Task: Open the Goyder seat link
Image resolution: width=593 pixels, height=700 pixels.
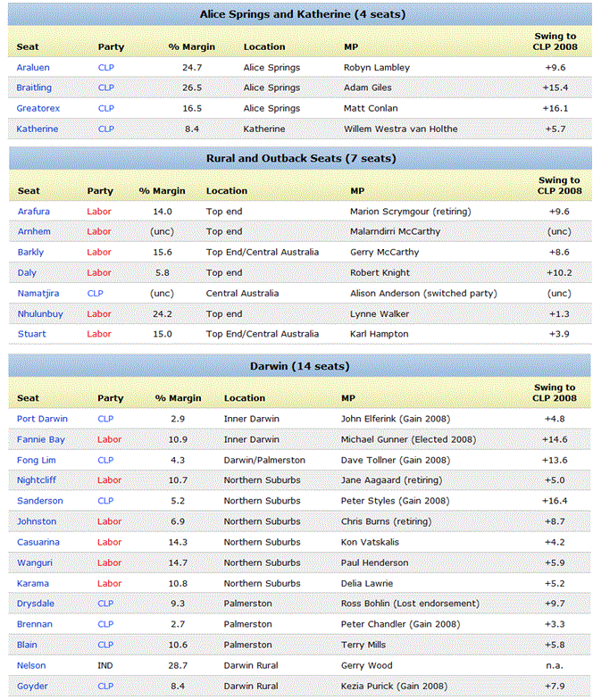Action: (33, 686)
